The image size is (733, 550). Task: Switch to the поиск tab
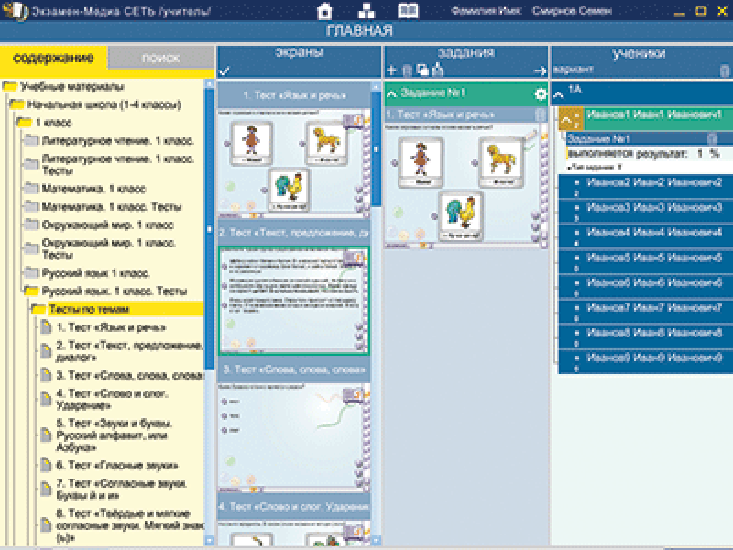(161, 58)
